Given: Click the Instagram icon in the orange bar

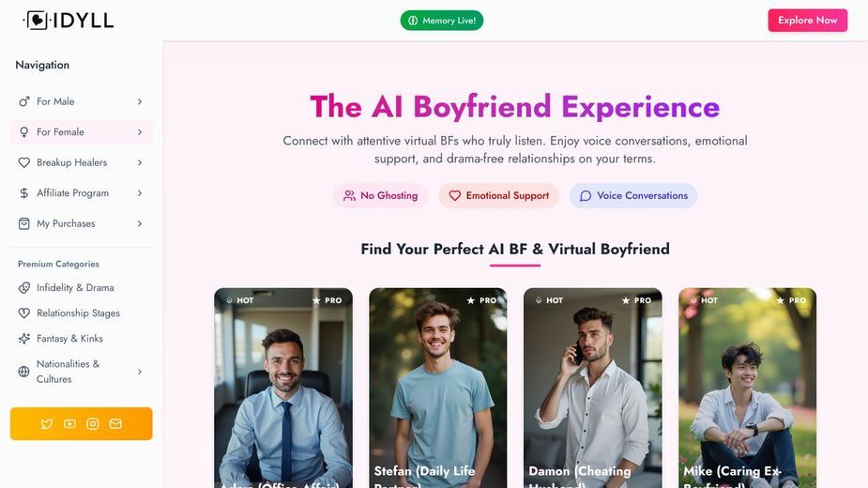Looking at the screenshot, I should [93, 424].
